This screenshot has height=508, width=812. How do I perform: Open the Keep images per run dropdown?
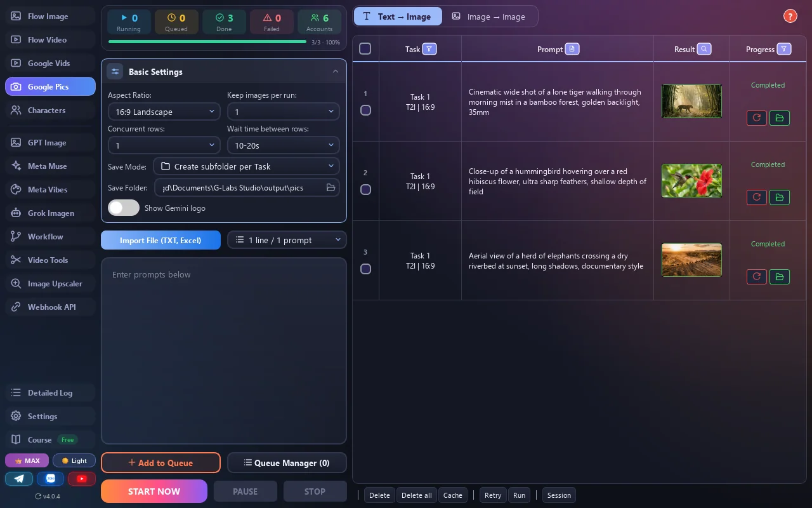[284, 112]
